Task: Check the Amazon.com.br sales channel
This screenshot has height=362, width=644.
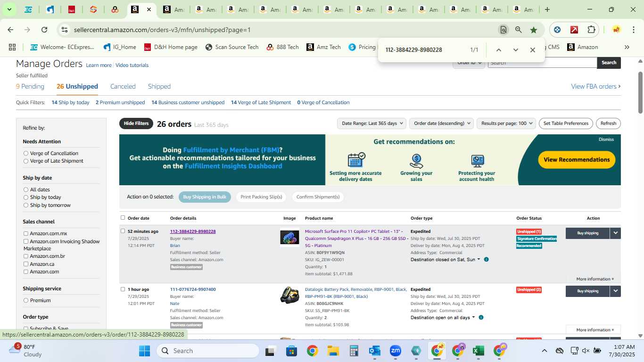Action: tap(26, 256)
